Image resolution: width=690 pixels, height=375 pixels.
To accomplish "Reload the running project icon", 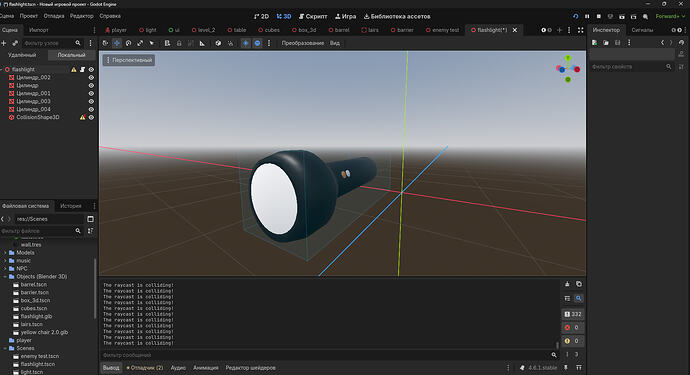I will [x=576, y=16].
